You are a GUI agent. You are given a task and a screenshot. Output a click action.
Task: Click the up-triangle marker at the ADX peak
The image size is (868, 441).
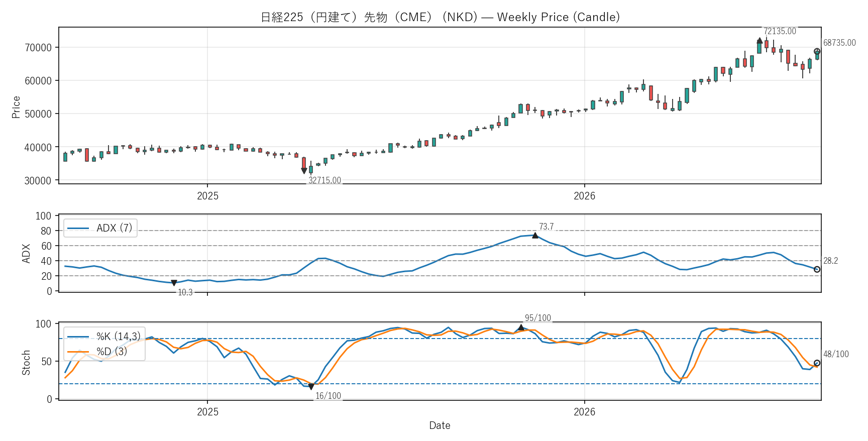(535, 235)
